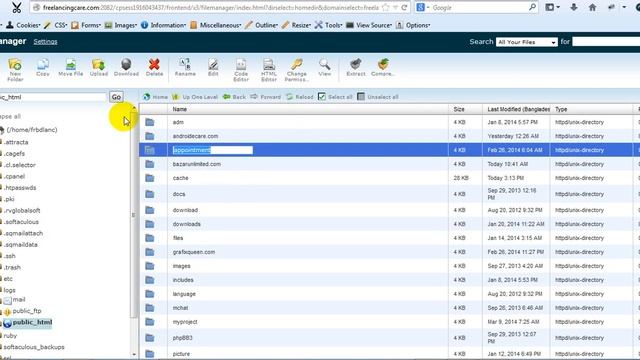Open the Code Editor tool
The image size is (640, 360).
coord(241,70)
